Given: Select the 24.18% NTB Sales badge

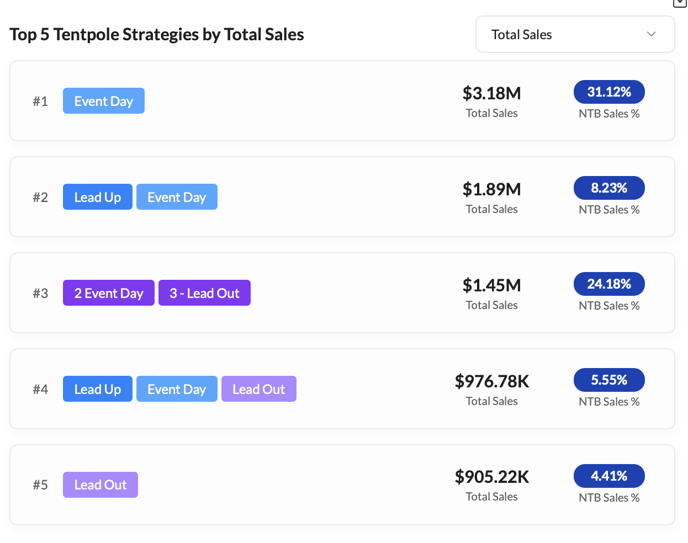Looking at the screenshot, I should (x=609, y=284).
